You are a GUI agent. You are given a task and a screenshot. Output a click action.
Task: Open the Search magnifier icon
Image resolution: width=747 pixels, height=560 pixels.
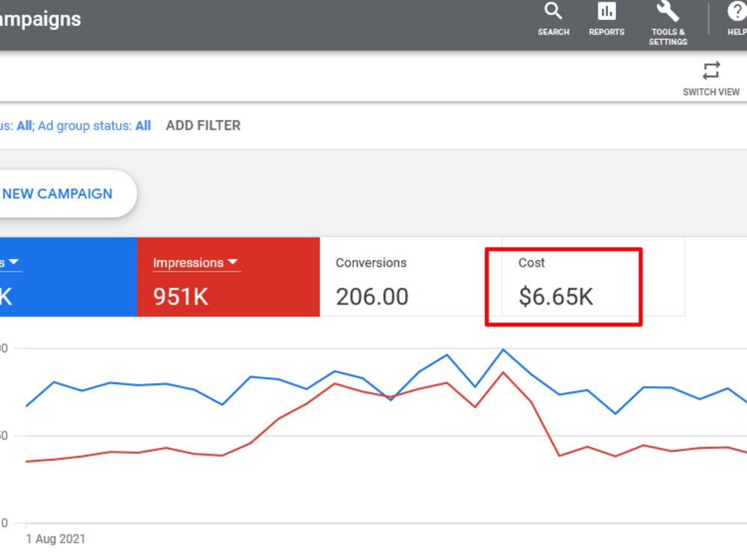(553, 11)
